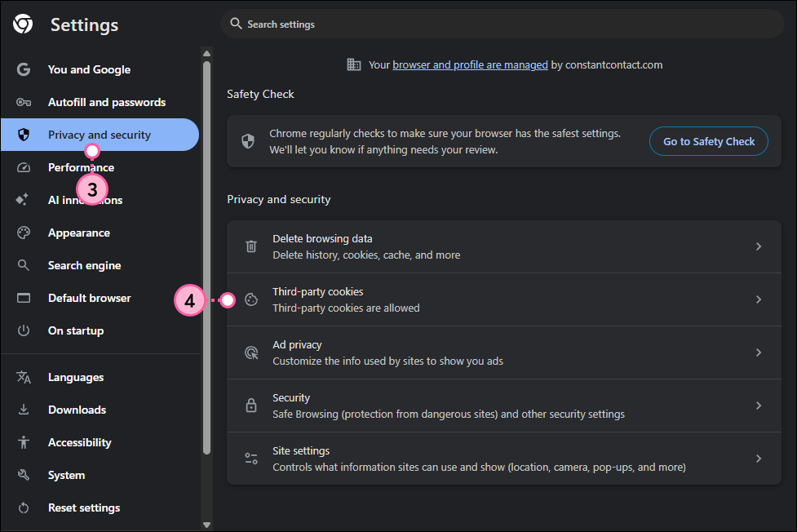Click the Third-party cookies cookie icon
Screen dimensions: 797x532
(x=250, y=299)
